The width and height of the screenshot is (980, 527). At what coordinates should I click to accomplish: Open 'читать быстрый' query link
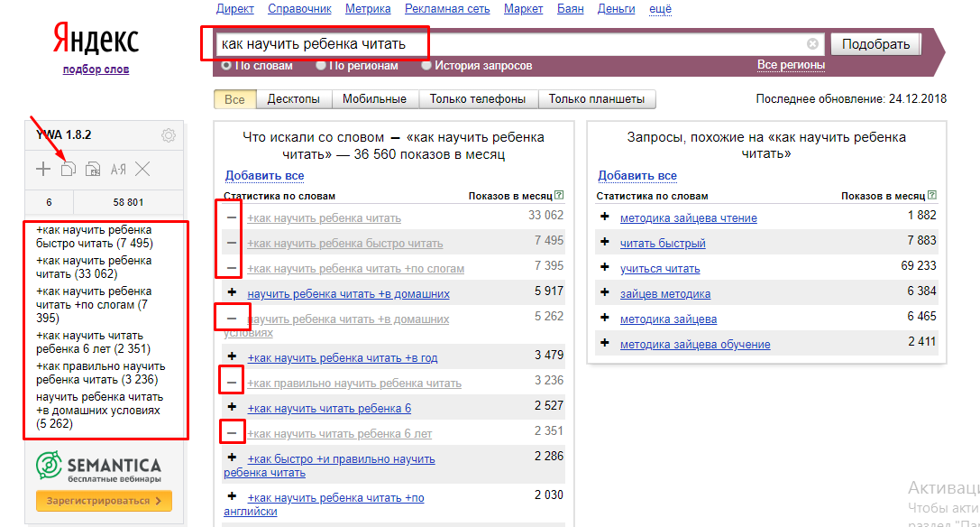(x=663, y=243)
